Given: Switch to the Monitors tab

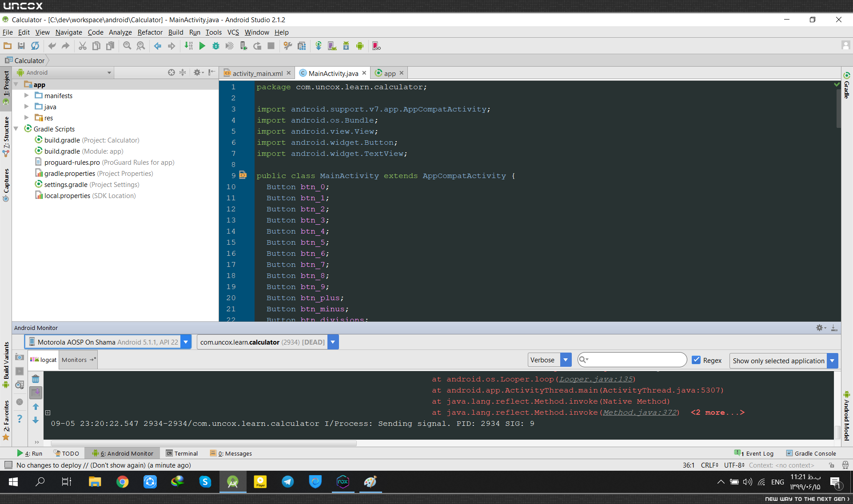Looking at the screenshot, I should tap(78, 360).
